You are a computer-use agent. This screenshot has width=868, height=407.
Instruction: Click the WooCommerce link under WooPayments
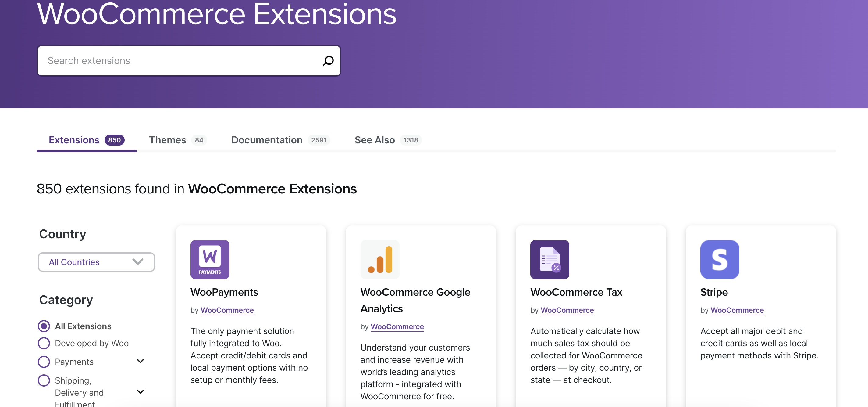227,310
